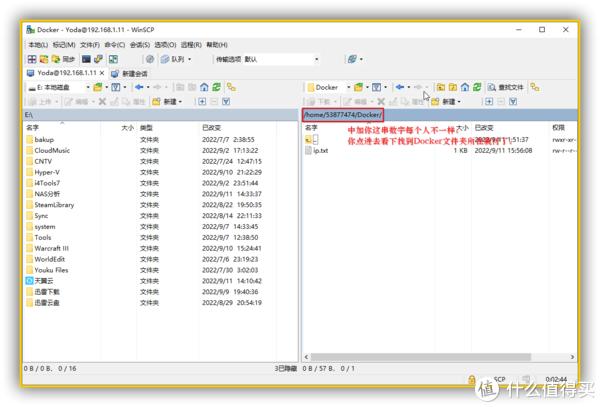Open the 新建会话 tab

pos(129,73)
